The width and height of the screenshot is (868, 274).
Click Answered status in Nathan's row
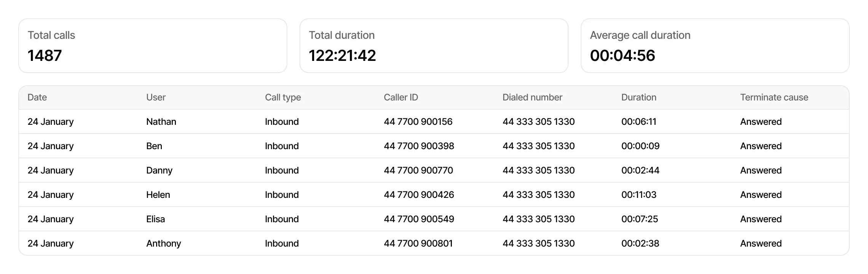point(761,122)
